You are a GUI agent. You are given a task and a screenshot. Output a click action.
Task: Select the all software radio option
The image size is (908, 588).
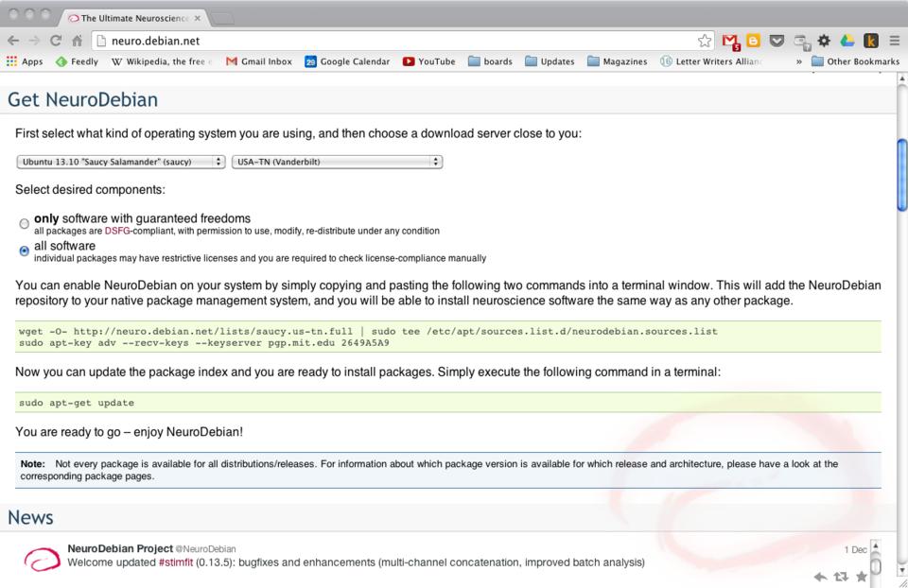[24, 251]
